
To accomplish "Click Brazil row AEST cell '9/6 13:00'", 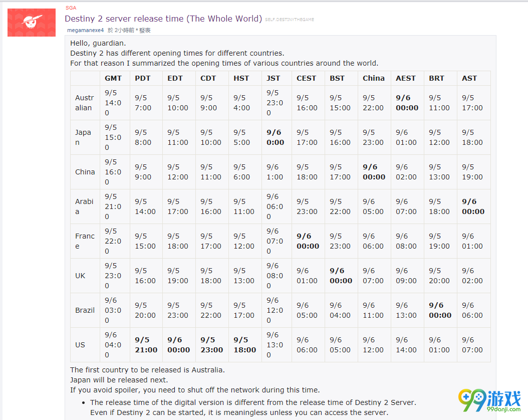I will tap(406, 310).
